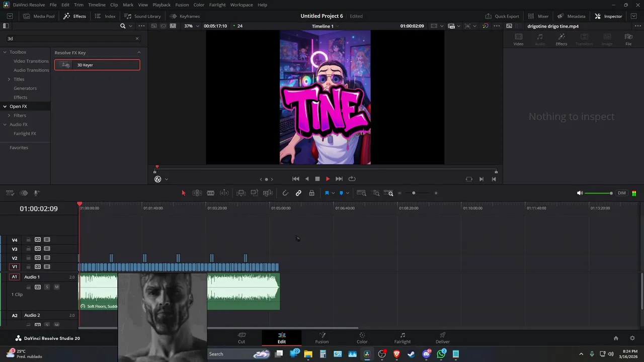Activate the Trim Edit Mode tool

pyautogui.click(x=197, y=193)
